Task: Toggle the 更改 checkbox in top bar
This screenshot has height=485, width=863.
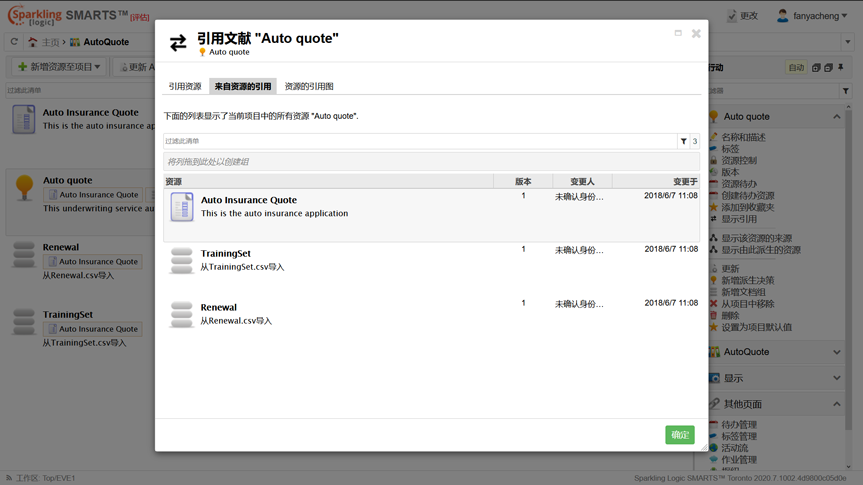Action: click(732, 16)
